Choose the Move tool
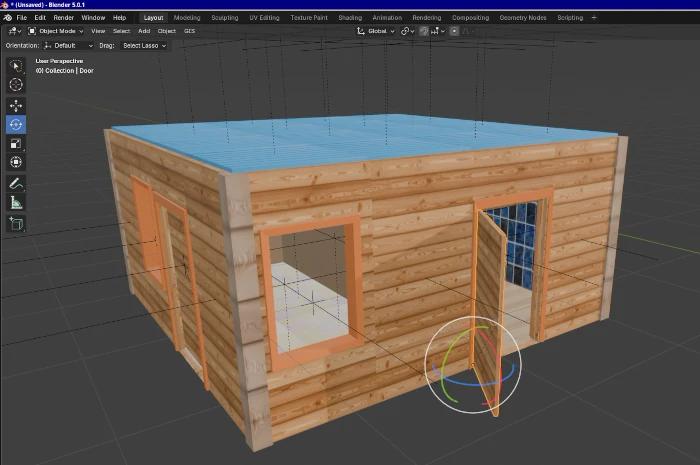The image size is (700, 465). [x=16, y=106]
